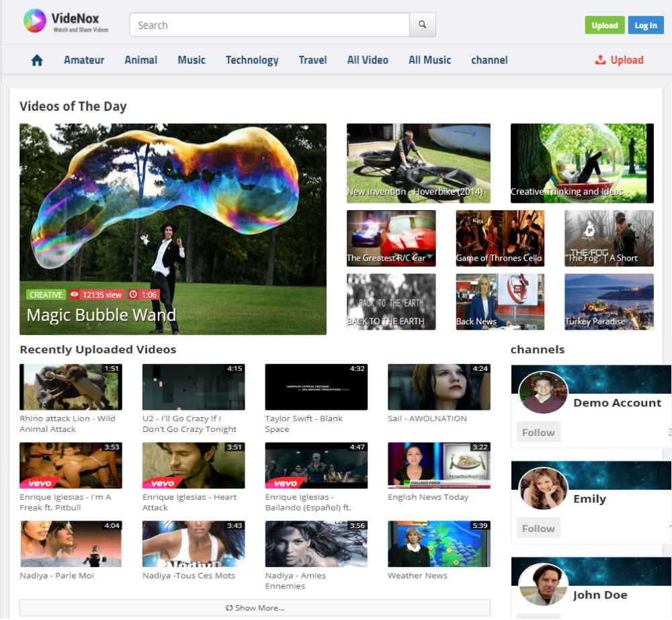Image resolution: width=672 pixels, height=620 pixels.
Task: Open the Demo Account channel name
Action: click(x=617, y=403)
